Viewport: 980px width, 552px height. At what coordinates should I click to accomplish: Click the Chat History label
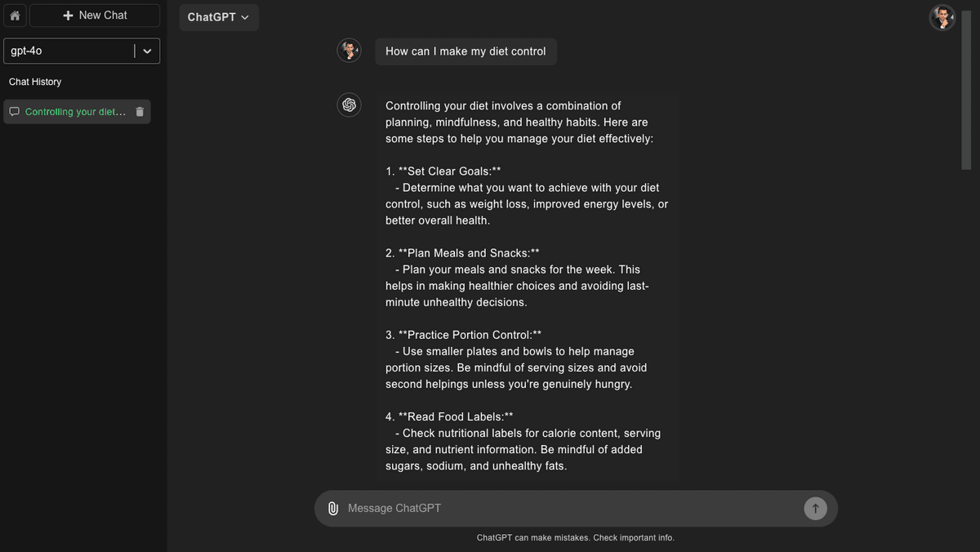(x=35, y=82)
